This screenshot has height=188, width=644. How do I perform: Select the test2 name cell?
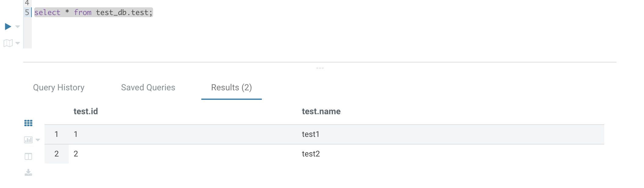311,154
